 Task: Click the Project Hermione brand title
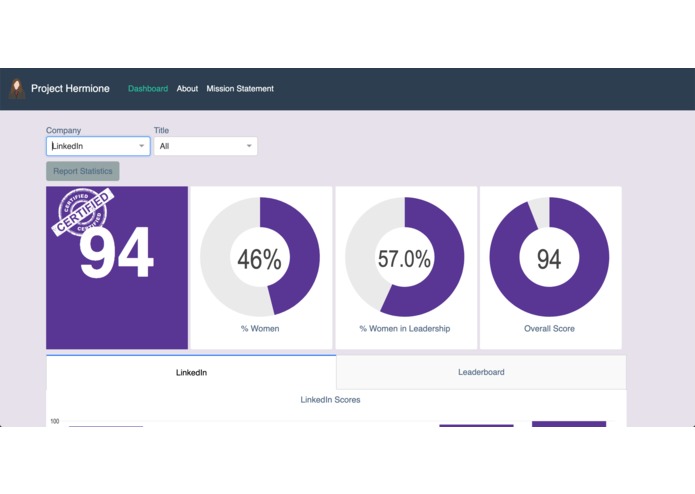70,89
